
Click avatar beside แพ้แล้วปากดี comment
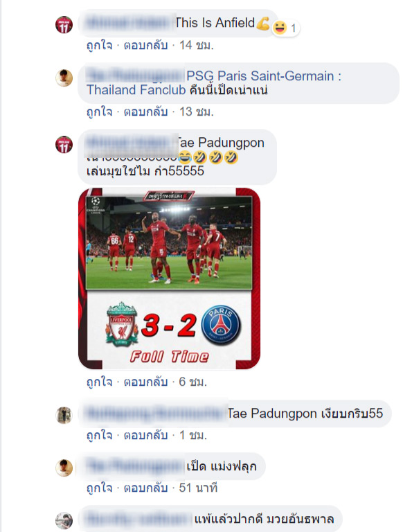[64, 521]
